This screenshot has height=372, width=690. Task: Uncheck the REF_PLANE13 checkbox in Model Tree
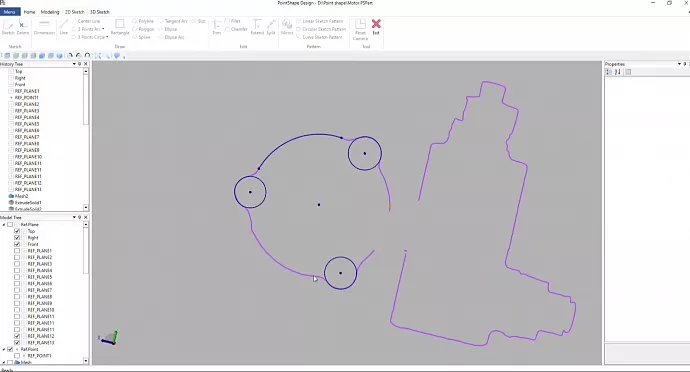coord(17,343)
